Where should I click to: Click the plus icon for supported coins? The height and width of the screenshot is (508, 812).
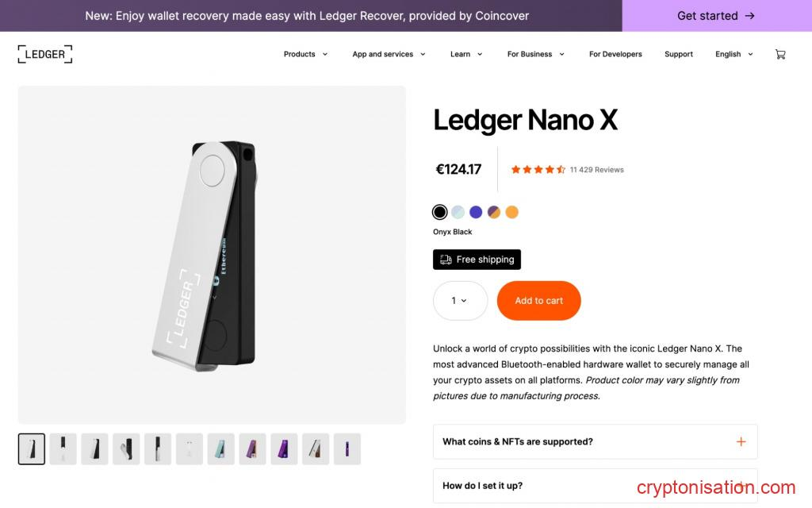click(741, 441)
